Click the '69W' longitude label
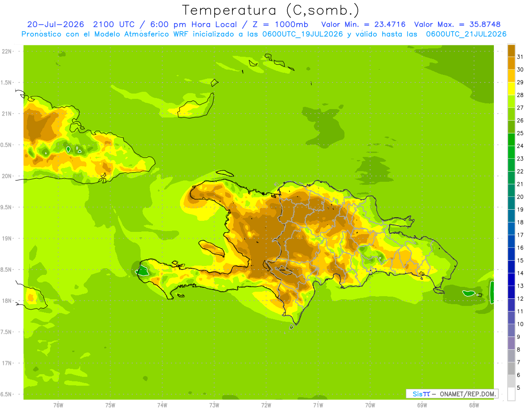Screen dimensions: 532x411 (422, 405)
